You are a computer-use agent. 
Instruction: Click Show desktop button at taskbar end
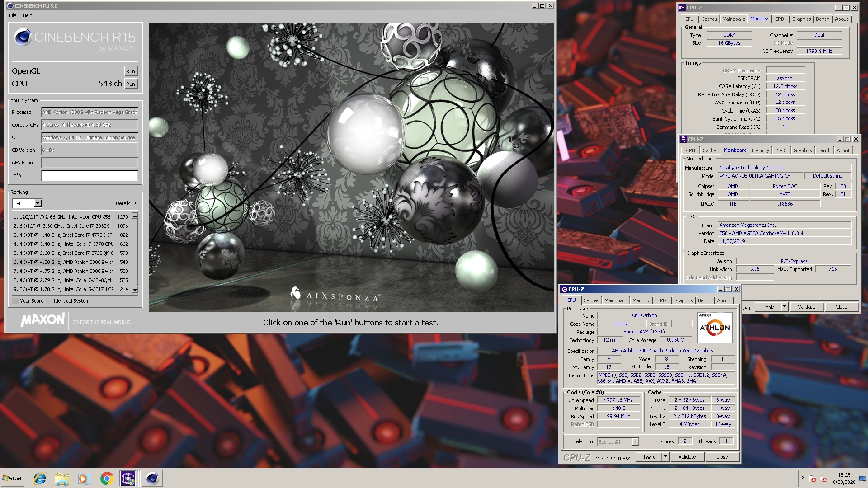pos(863,478)
